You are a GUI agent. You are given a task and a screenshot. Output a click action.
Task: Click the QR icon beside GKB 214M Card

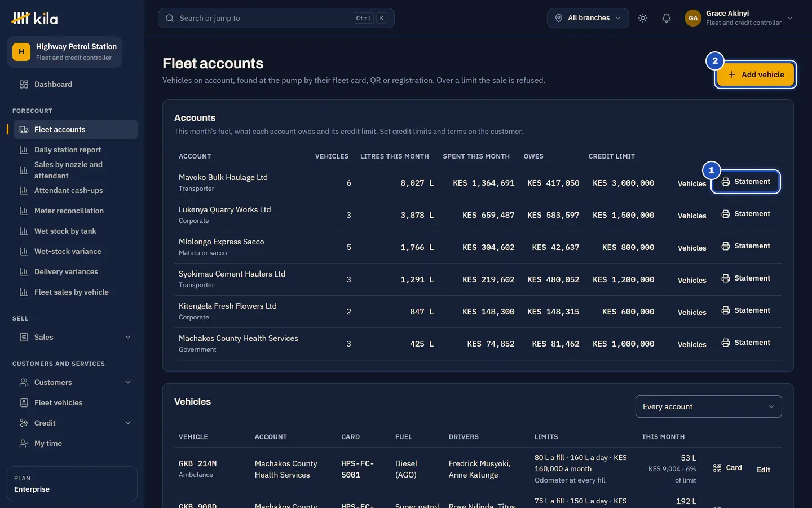click(x=717, y=468)
